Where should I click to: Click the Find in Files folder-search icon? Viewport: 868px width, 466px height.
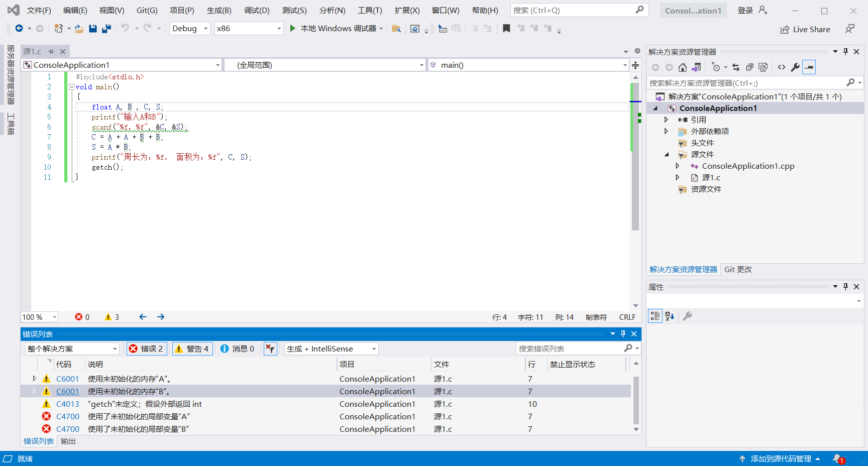click(x=396, y=29)
